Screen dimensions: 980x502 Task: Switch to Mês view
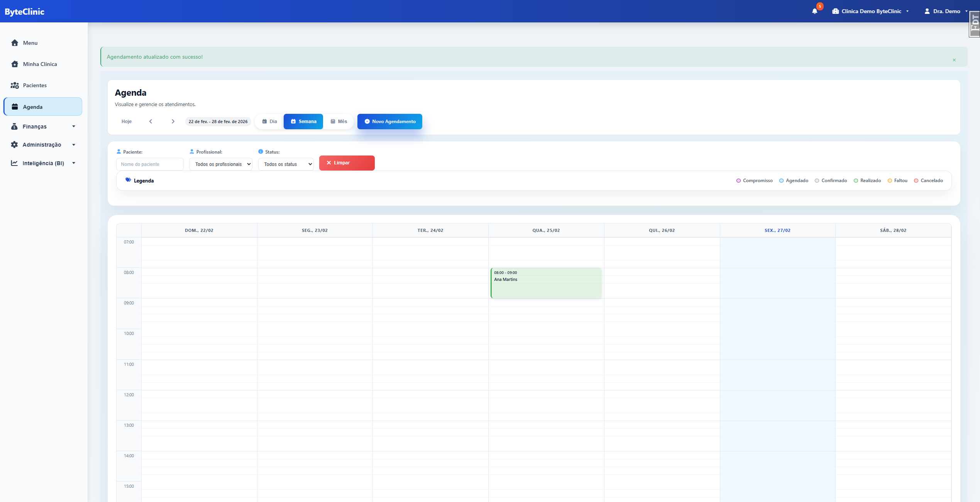tap(339, 122)
